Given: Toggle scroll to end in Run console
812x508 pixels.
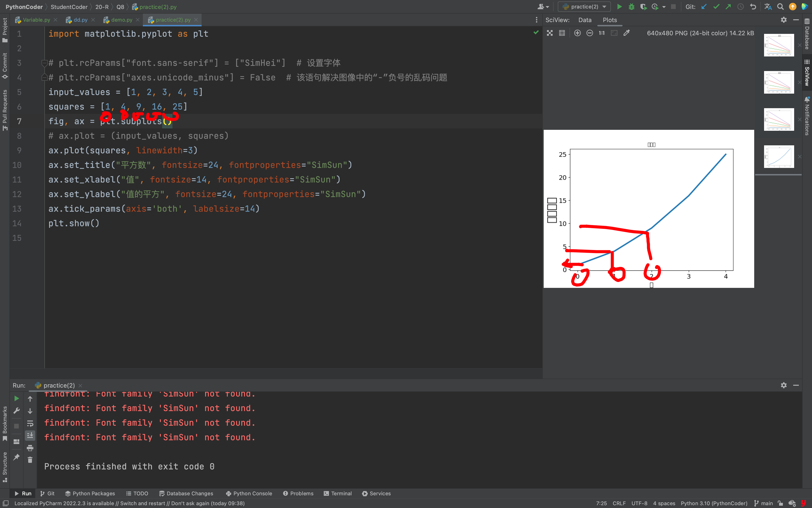Looking at the screenshot, I should [x=30, y=435].
